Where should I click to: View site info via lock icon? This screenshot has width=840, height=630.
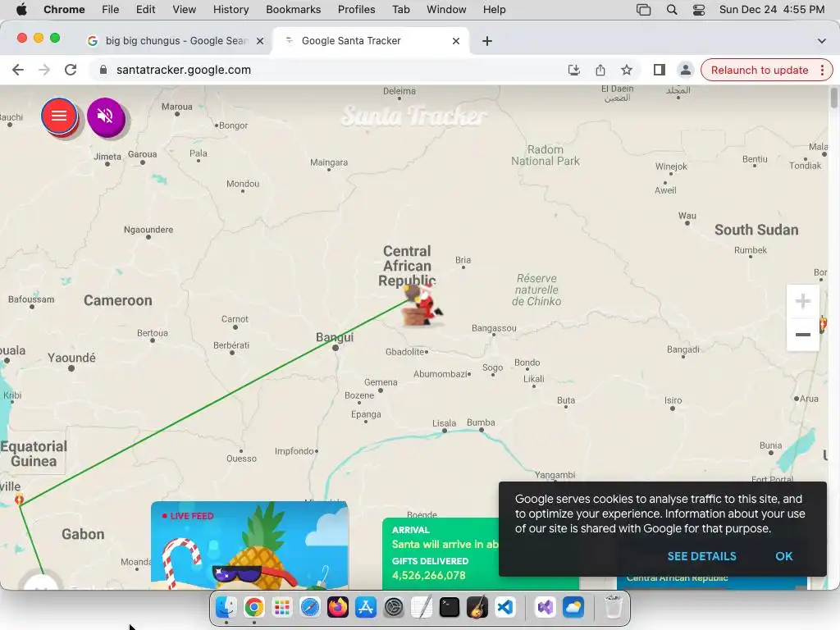click(x=103, y=70)
